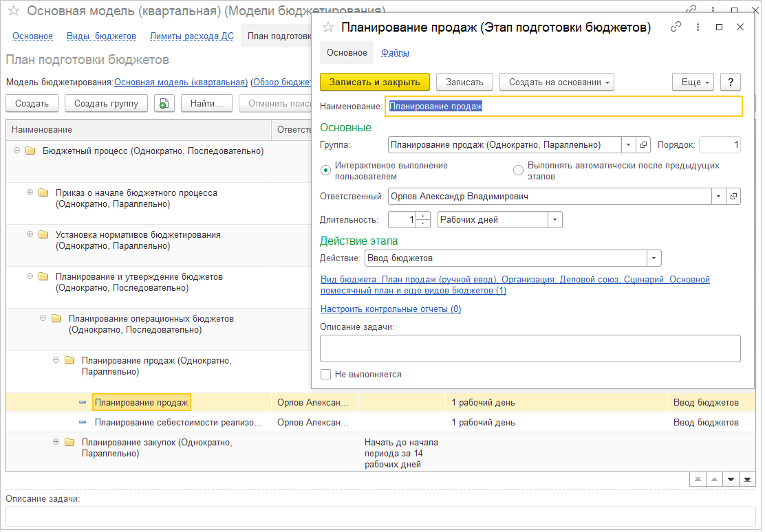
Task: Open the Ответственный field's linked item icon
Action: tap(734, 197)
